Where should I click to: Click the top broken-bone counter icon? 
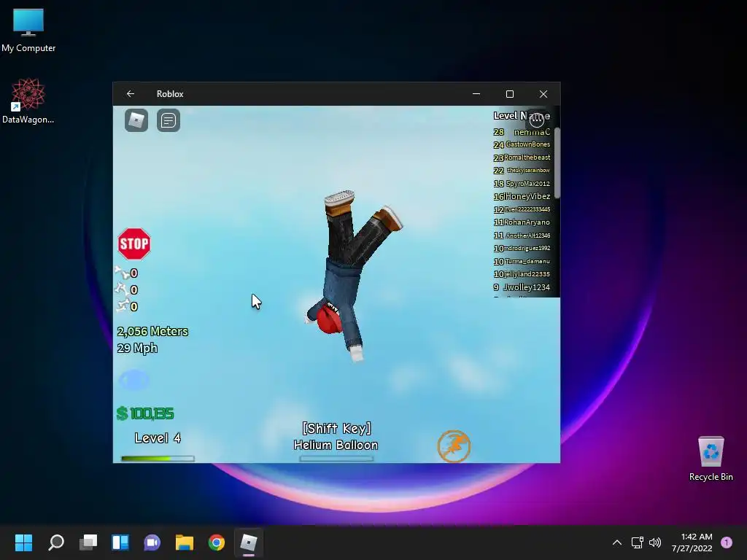(122, 273)
